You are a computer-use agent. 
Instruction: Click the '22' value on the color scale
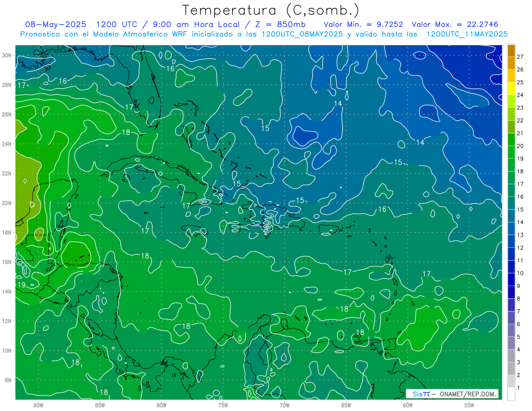520,120
